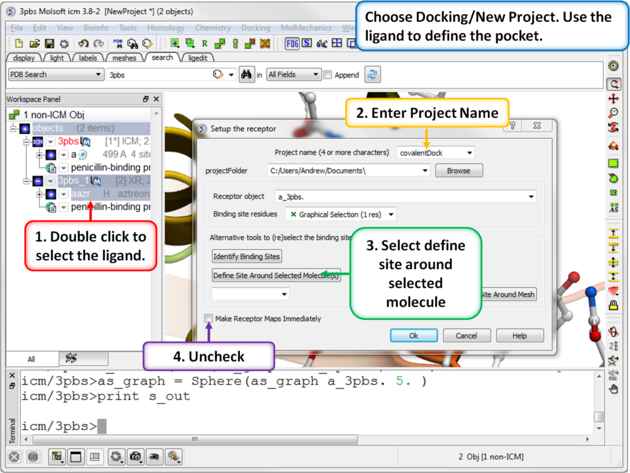The height and width of the screenshot is (473, 630).
Task: Switch to the ligedit tab
Action: point(197,58)
